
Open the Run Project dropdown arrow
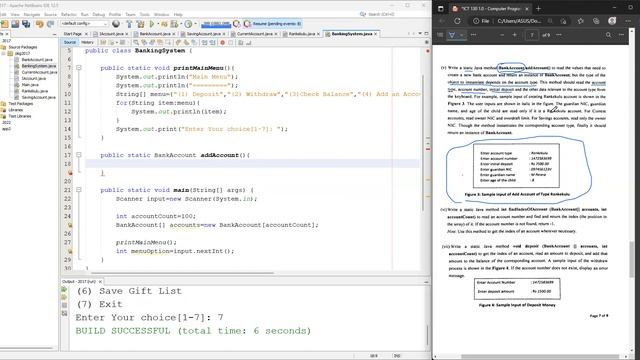158,24
